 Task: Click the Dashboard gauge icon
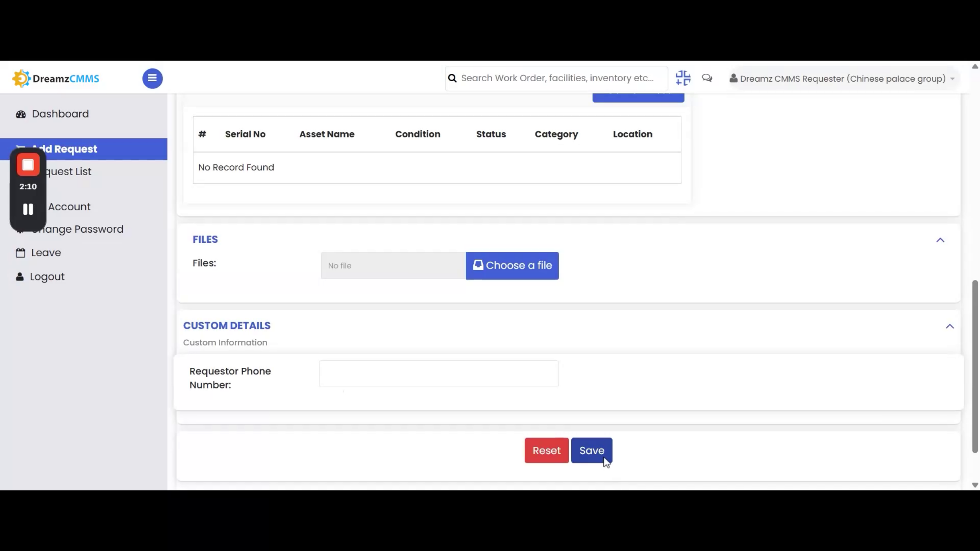[x=21, y=114]
